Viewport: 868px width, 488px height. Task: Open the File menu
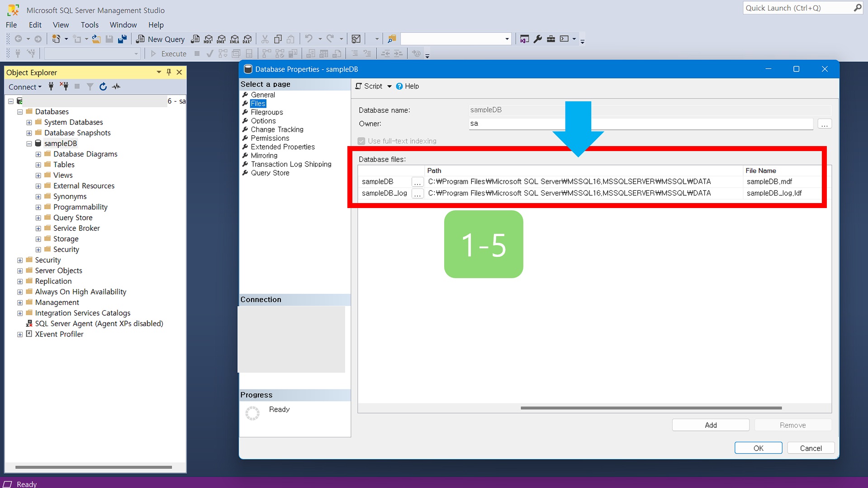(x=11, y=25)
